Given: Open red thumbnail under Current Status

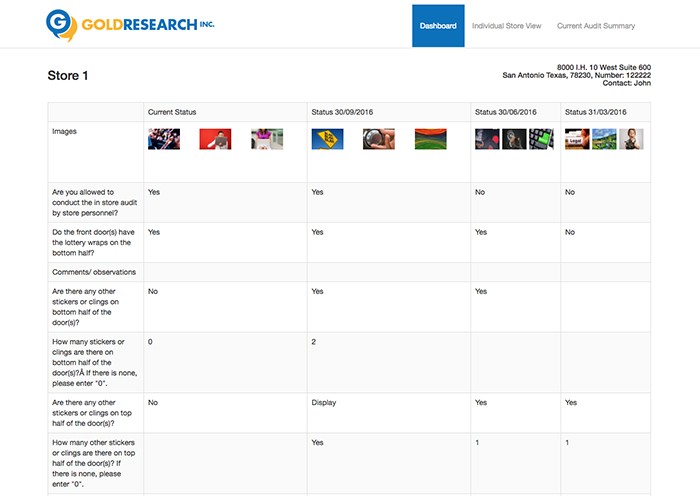Looking at the screenshot, I should [x=215, y=140].
